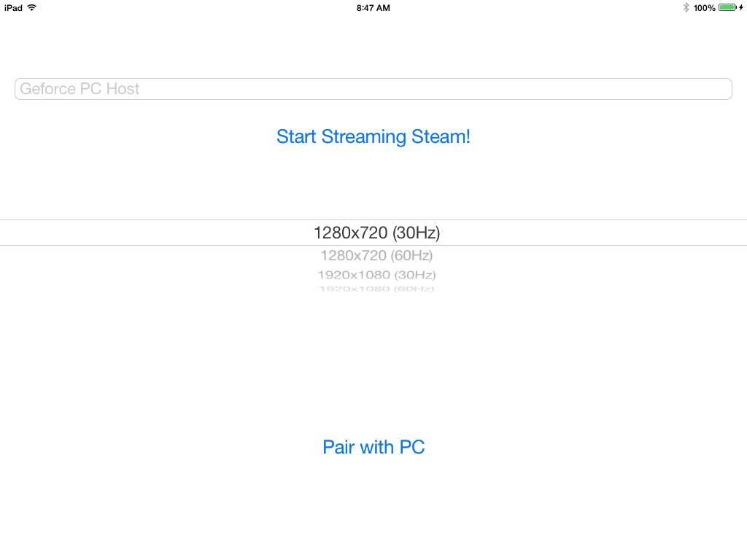
Task: Tap the Wi-Fi status icon
Action: point(32,7)
